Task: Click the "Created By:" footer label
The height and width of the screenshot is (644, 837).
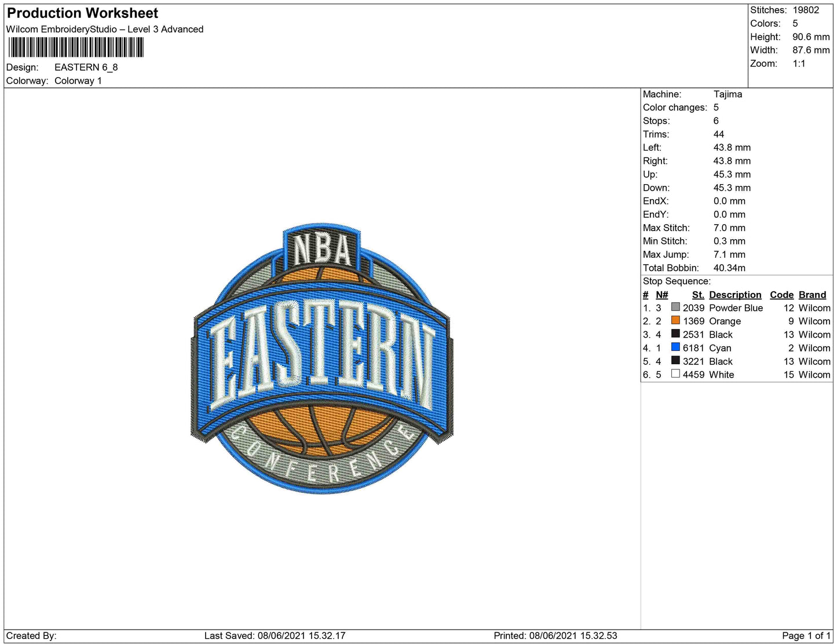Action: (x=31, y=635)
